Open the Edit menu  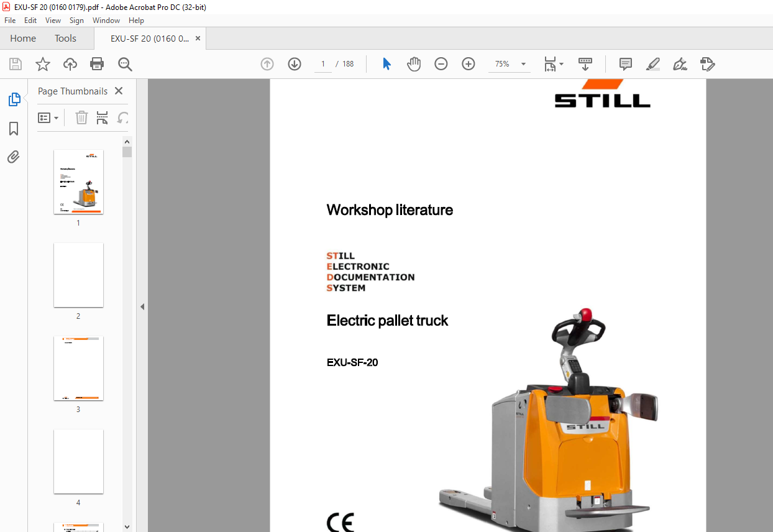tap(30, 21)
